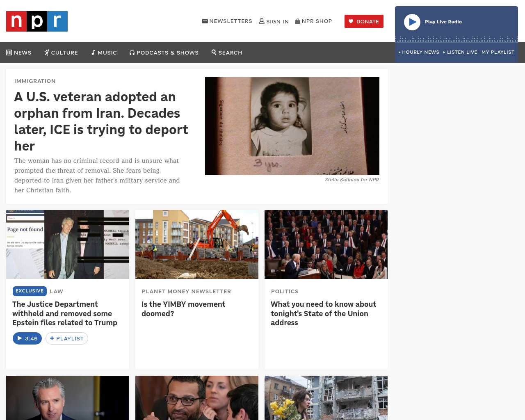Viewport: 525px width, 420px height.
Task: Open YIMBY movement construction thumbnail
Action: point(197,244)
